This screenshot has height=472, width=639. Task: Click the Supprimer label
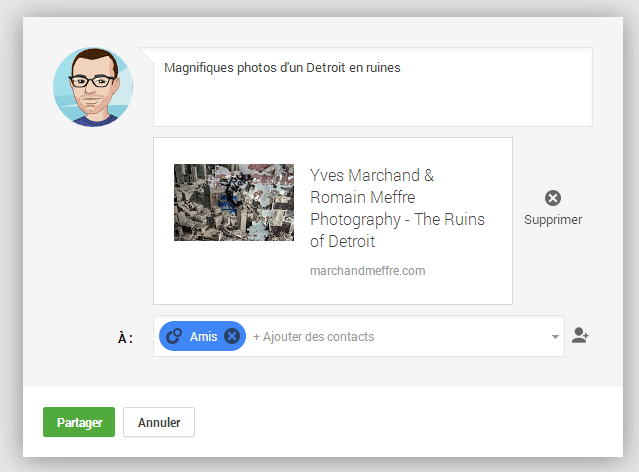pos(553,220)
